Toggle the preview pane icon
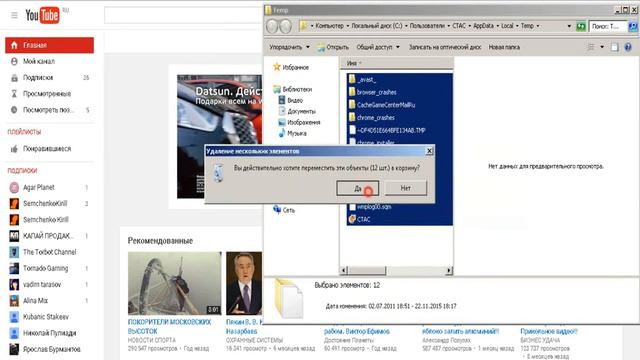The width and height of the screenshot is (640, 360). point(615,47)
